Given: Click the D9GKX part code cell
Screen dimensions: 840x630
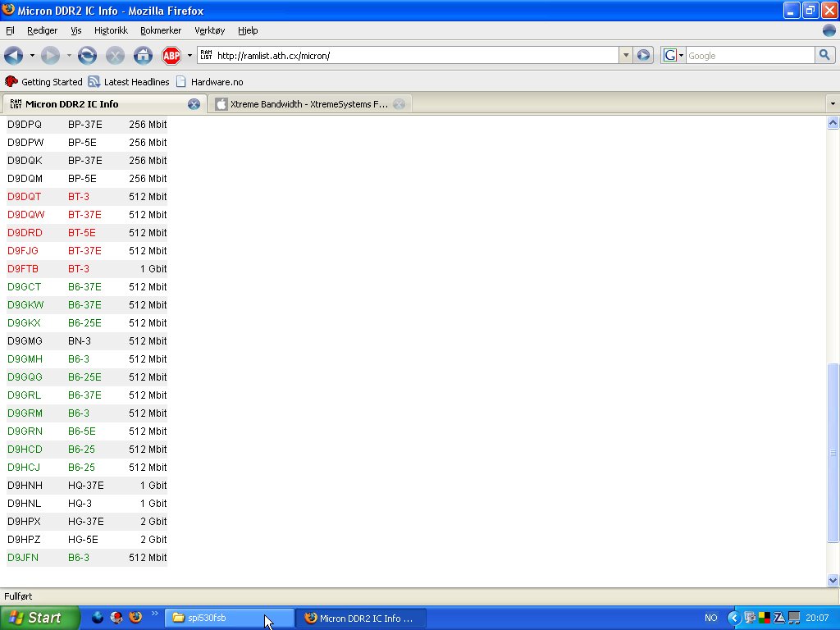Looking at the screenshot, I should (x=24, y=323).
